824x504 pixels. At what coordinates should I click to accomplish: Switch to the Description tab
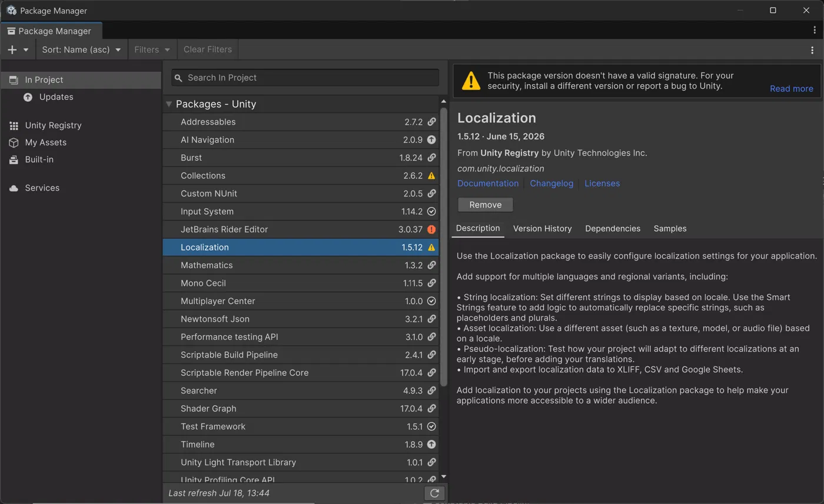click(x=478, y=228)
